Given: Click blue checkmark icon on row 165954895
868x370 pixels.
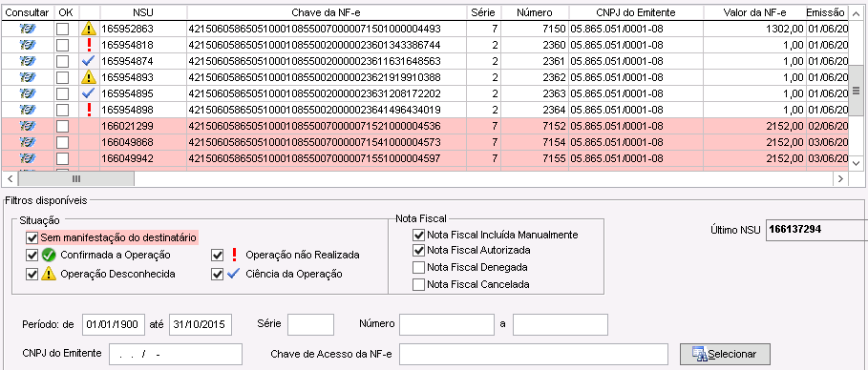Looking at the screenshot, I should (89, 92).
